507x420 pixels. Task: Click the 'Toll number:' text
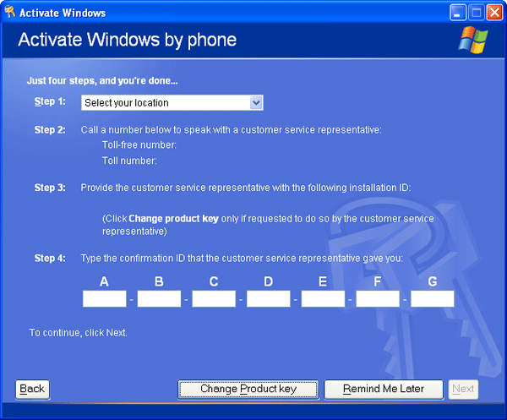[129, 161]
